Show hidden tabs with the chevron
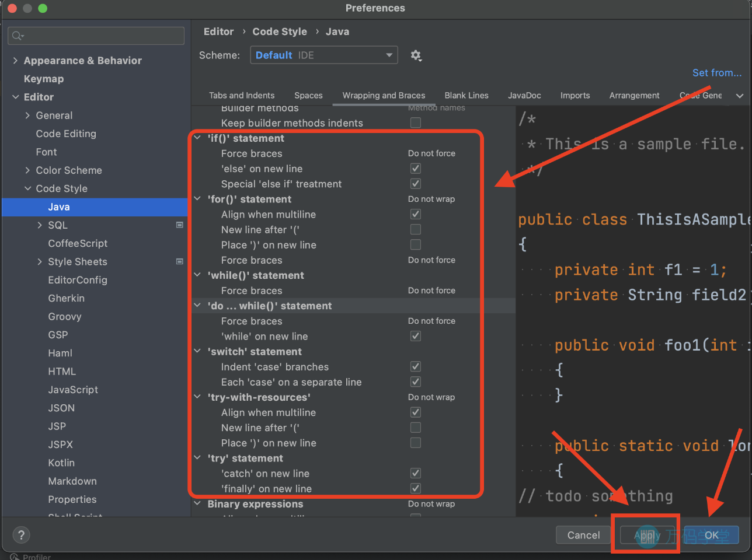The height and width of the screenshot is (560, 752). click(740, 96)
